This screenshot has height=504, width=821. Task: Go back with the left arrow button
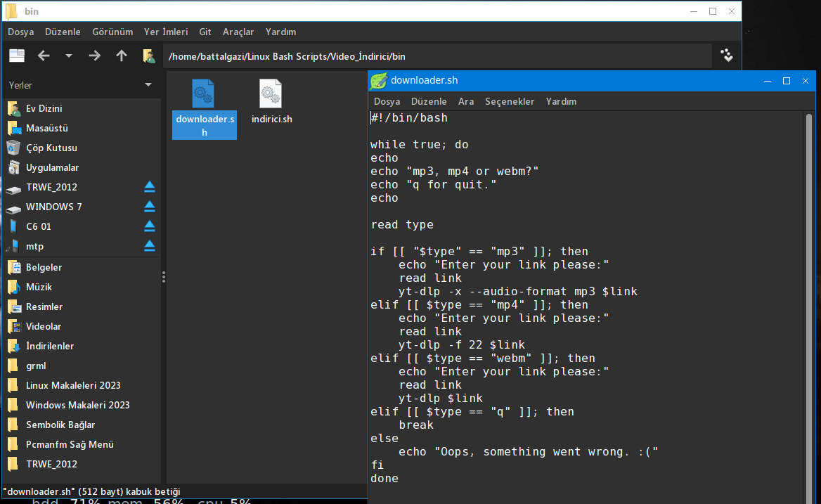pyautogui.click(x=44, y=56)
